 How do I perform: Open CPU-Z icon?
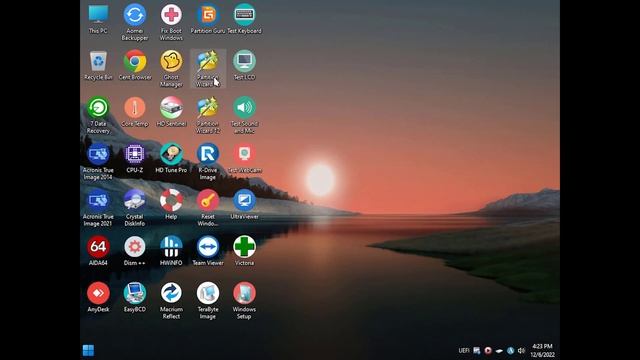135,158
